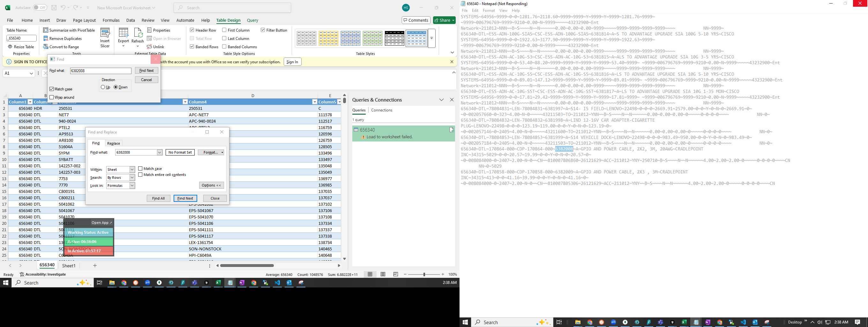Open the Formulas ribbon tab
This screenshot has height=327, width=868.
point(111,20)
